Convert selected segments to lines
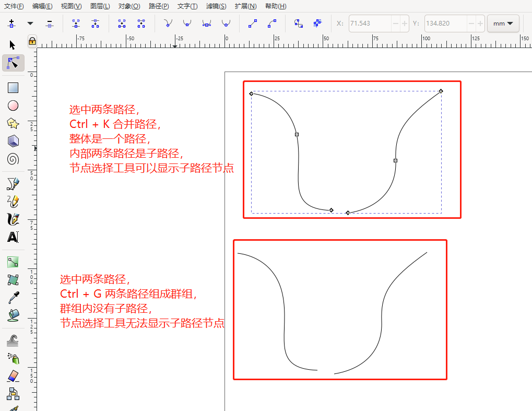The image size is (532, 411). (253, 24)
